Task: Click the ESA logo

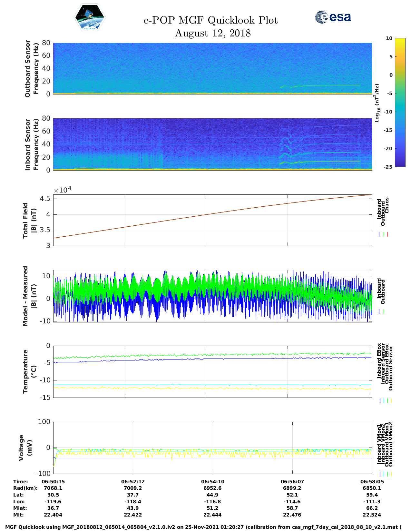Action: coord(333,17)
